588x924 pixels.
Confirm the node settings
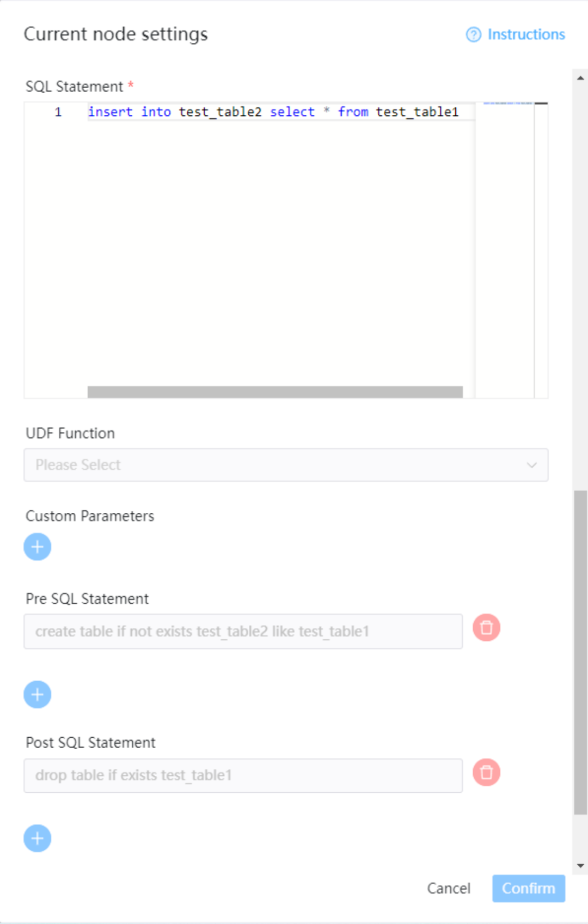point(528,888)
